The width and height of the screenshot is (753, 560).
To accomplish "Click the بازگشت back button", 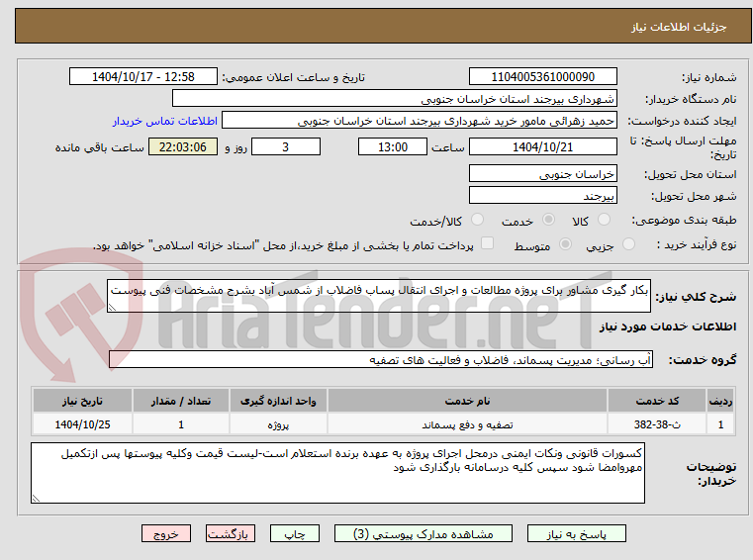I will [230, 533].
